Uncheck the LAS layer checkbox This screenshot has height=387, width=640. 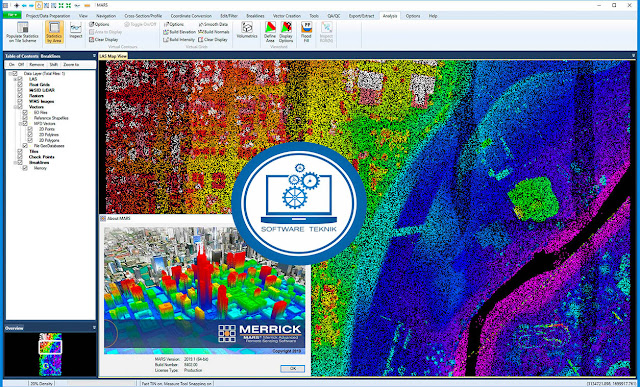tap(20, 79)
